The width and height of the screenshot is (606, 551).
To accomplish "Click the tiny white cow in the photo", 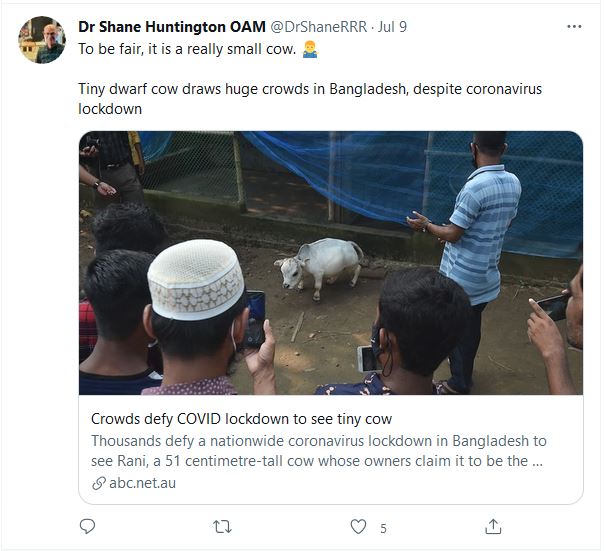I will point(320,264).
